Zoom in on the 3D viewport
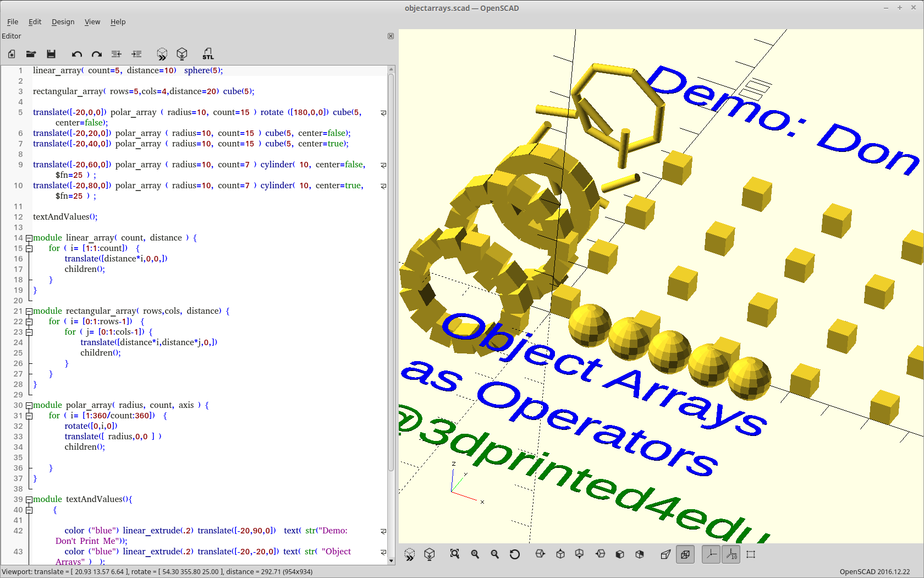Image resolution: width=924 pixels, height=578 pixels. click(475, 554)
